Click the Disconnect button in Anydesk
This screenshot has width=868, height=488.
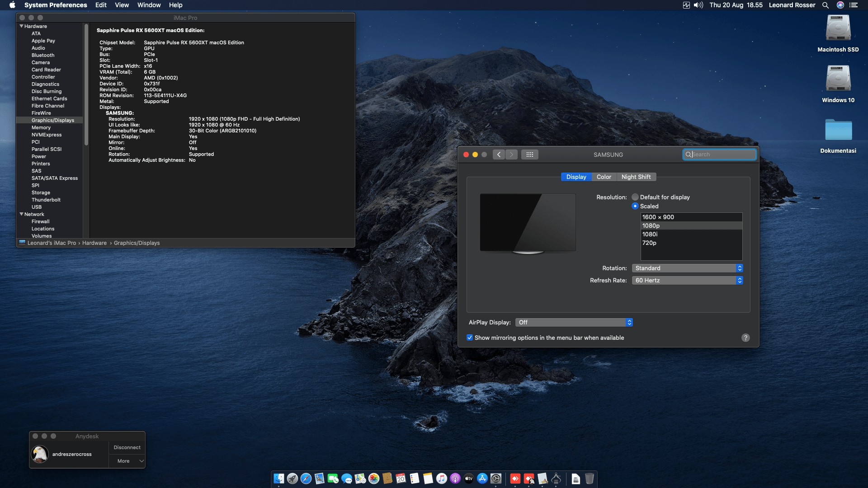(x=127, y=447)
